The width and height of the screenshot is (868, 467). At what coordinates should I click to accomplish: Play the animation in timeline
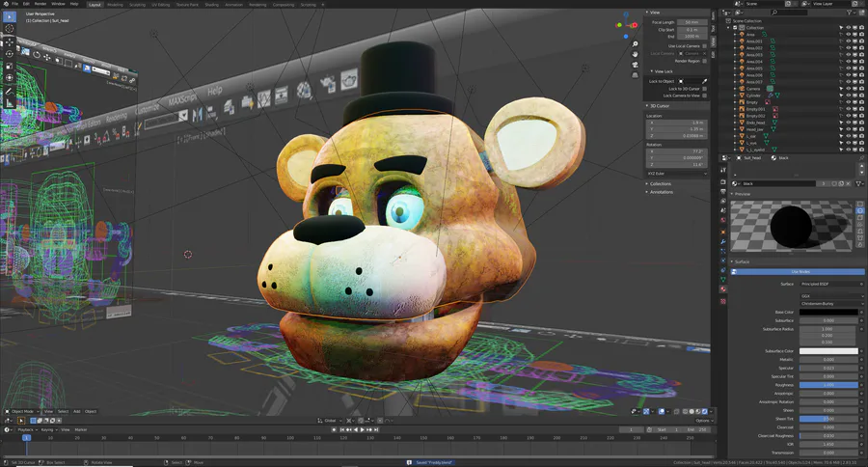pos(363,430)
